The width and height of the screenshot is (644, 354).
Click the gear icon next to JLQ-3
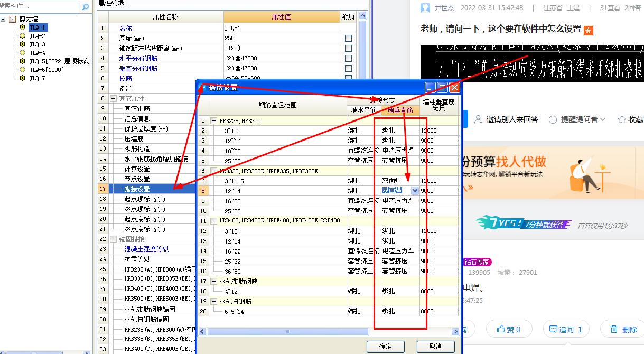23,44
